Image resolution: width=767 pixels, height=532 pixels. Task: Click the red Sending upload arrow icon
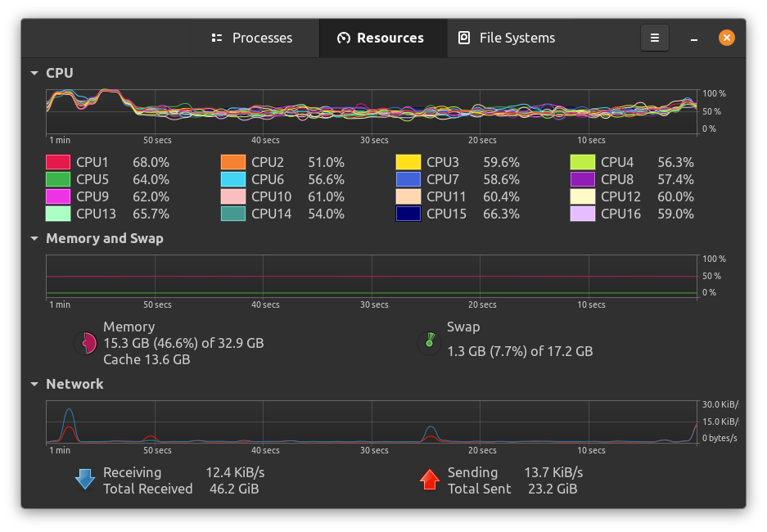click(430, 478)
